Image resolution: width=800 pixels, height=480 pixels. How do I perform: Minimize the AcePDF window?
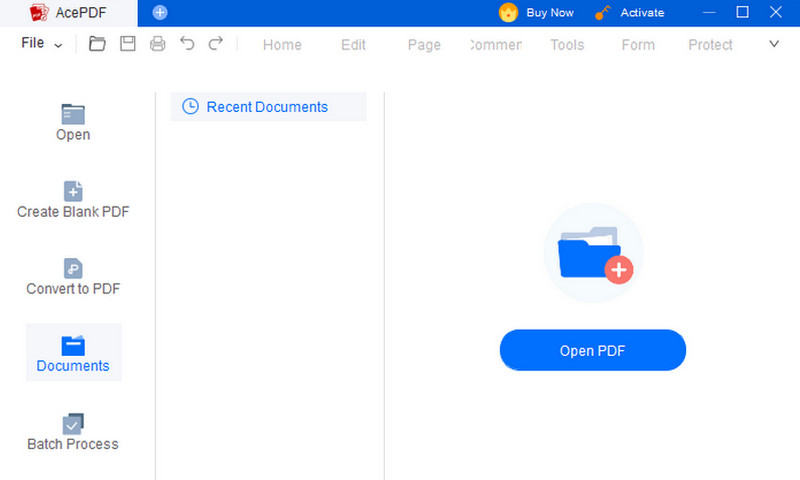click(709, 13)
